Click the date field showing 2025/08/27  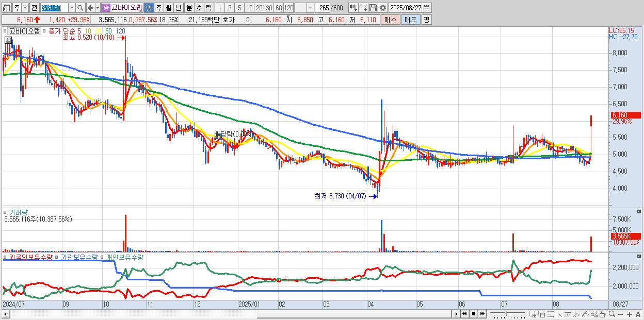(x=406, y=8)
